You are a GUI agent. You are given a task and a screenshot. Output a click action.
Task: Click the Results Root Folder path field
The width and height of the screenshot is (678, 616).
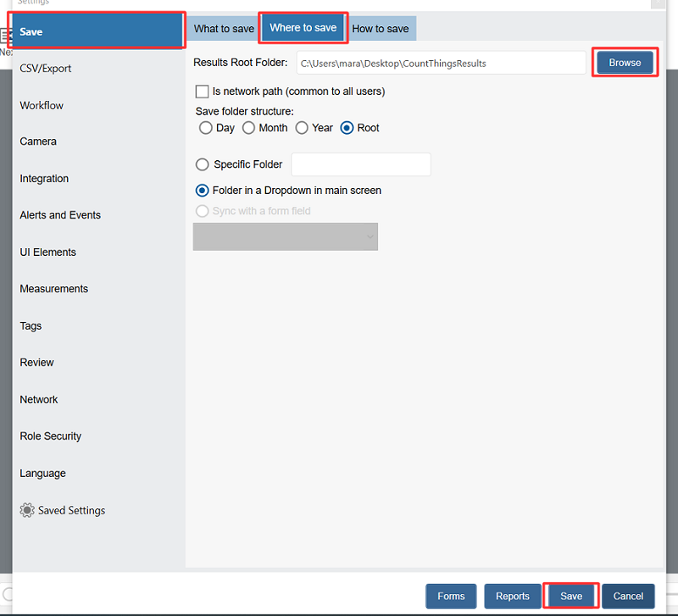tap(441, 63)
